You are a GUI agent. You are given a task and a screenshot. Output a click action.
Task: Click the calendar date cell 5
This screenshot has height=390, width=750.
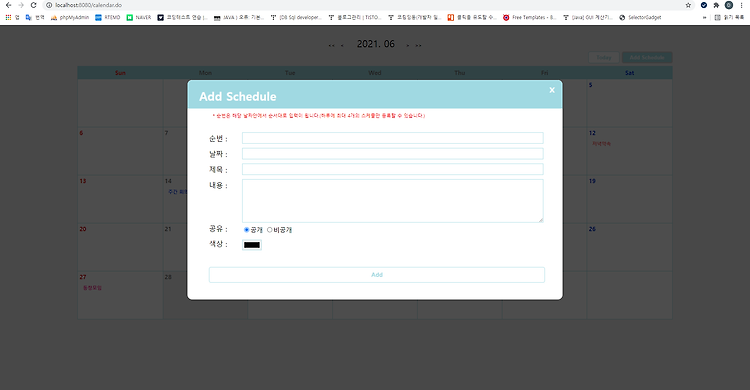(x=629, y=103)
